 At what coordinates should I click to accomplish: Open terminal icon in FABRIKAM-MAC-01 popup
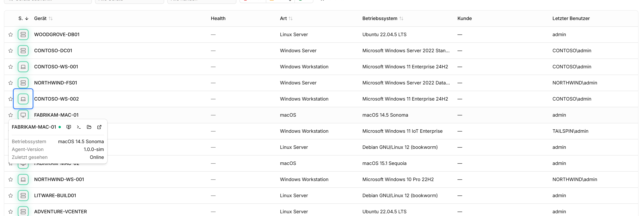tap(79, 127)
